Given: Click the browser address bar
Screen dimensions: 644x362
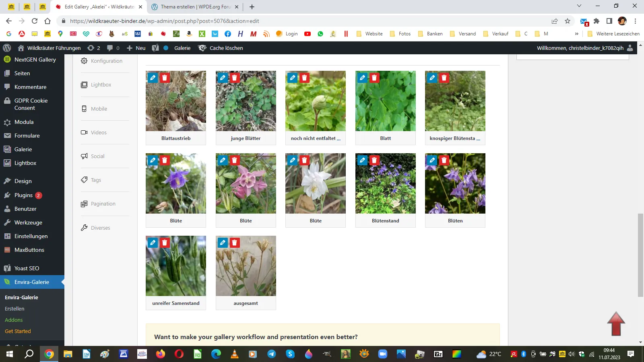Looking at the screenshot, I should click(306, 21).
